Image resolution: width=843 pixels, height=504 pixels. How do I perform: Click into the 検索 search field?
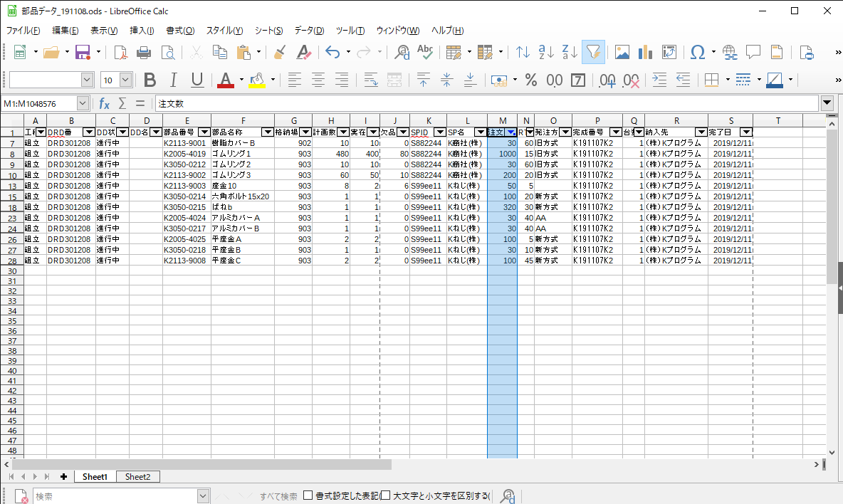pos(115,496)
